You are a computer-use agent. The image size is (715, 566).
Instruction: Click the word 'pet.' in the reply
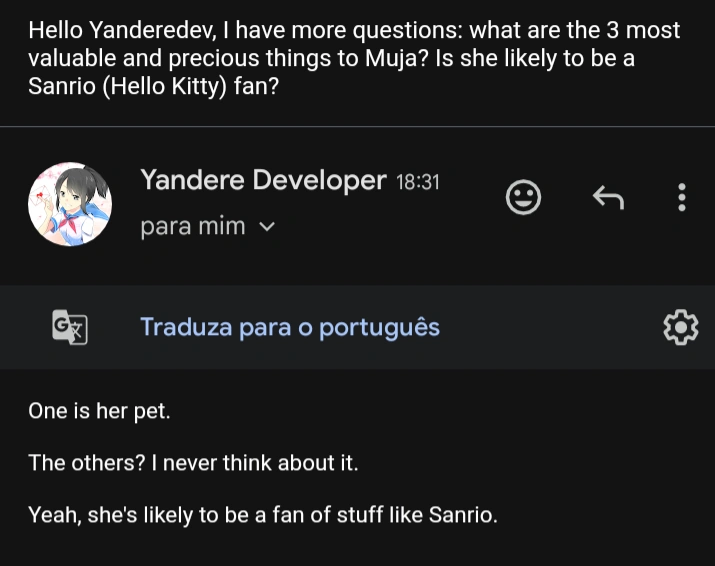coord(152,411)
